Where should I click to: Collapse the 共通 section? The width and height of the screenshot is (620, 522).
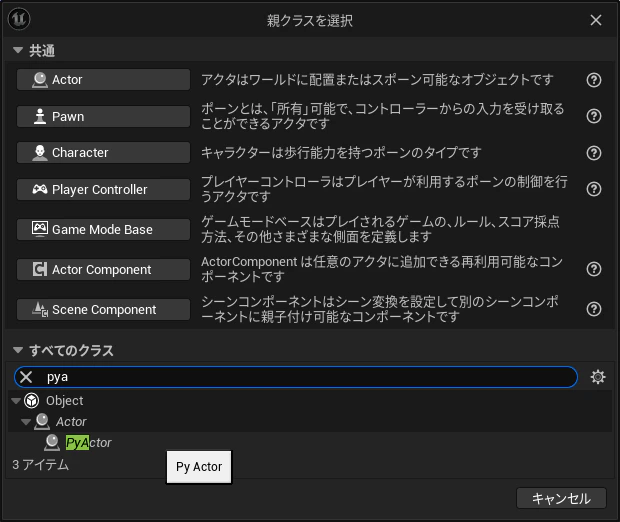click(18, 50)
